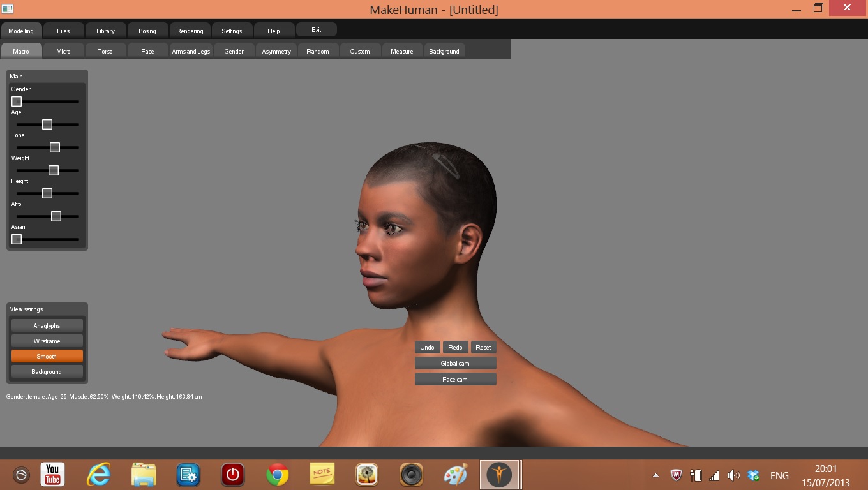The width and height of the screenshot is (868, 490).
Task: Enable Wireframe view mode
Action: pyautogui.click(x=47, y=341)
